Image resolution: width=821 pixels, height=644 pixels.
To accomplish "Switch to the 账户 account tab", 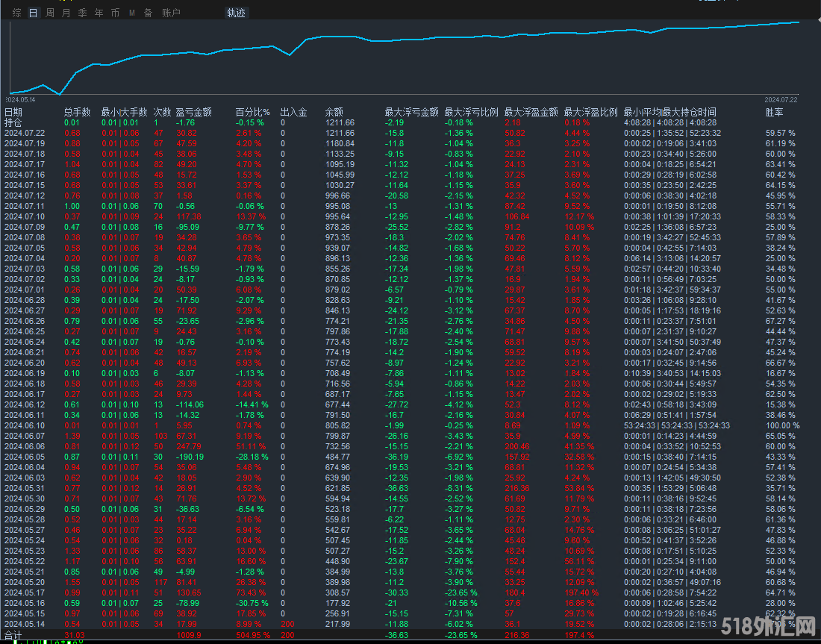I will 172,13.
